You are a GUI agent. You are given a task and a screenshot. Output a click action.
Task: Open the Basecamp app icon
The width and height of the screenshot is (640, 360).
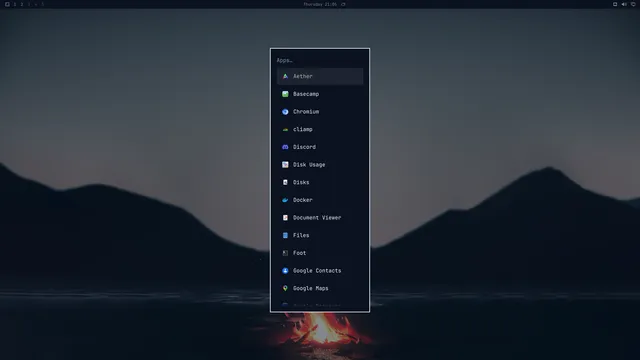pyautogui.click(x=285, y=94)
